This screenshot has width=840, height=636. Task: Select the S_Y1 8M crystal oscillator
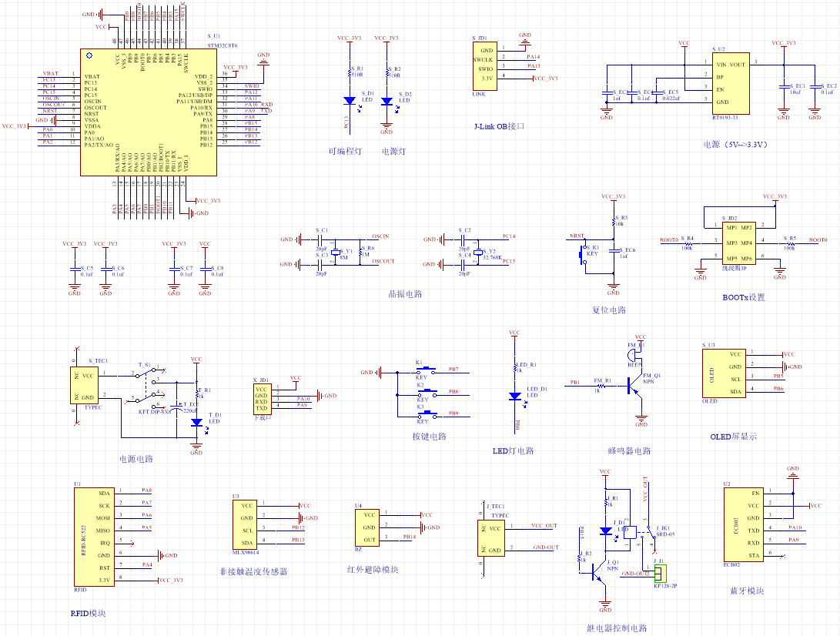point(336,253)
